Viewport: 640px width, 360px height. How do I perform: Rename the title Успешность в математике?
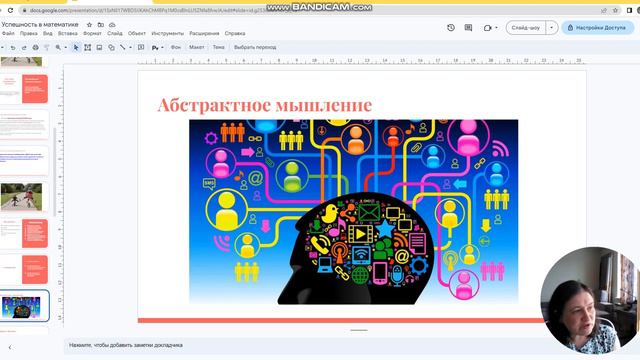click(x=40, y=24)
